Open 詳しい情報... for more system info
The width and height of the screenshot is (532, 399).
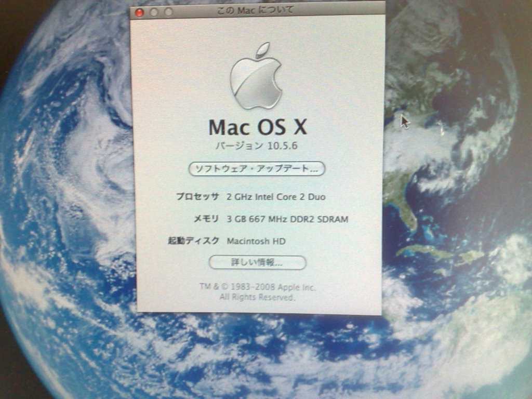point(257,262)
